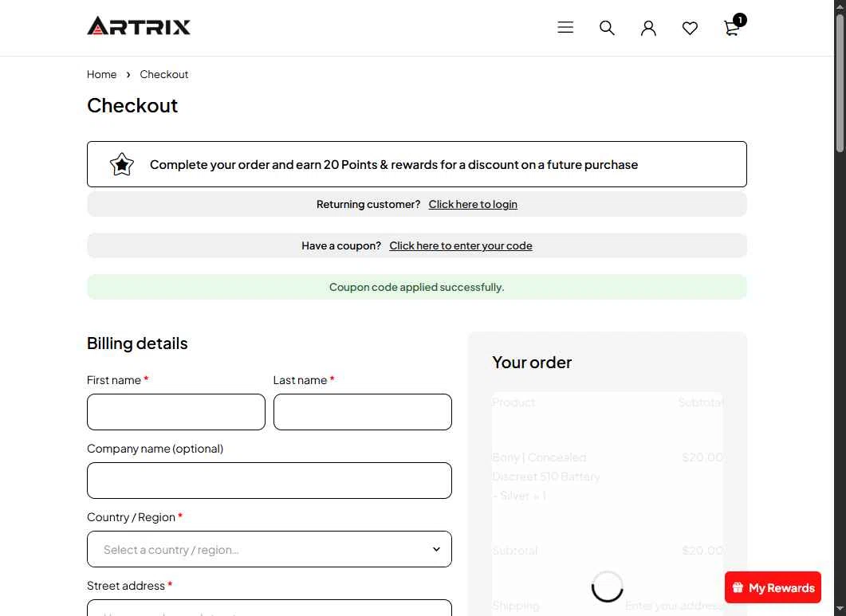Viewport: 846px width, 616px height.
Task: Click the page vertical scrollbar thumb
Action: (x=840, y=84)
